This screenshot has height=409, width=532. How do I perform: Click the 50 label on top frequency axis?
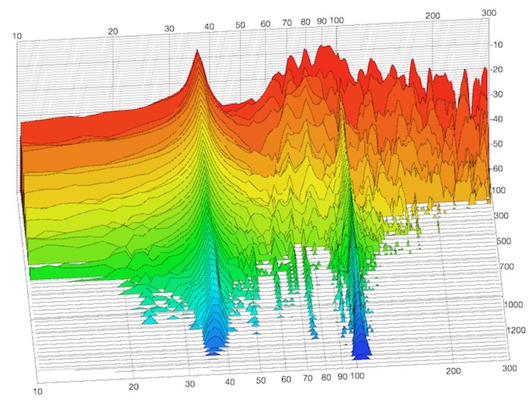240,26
